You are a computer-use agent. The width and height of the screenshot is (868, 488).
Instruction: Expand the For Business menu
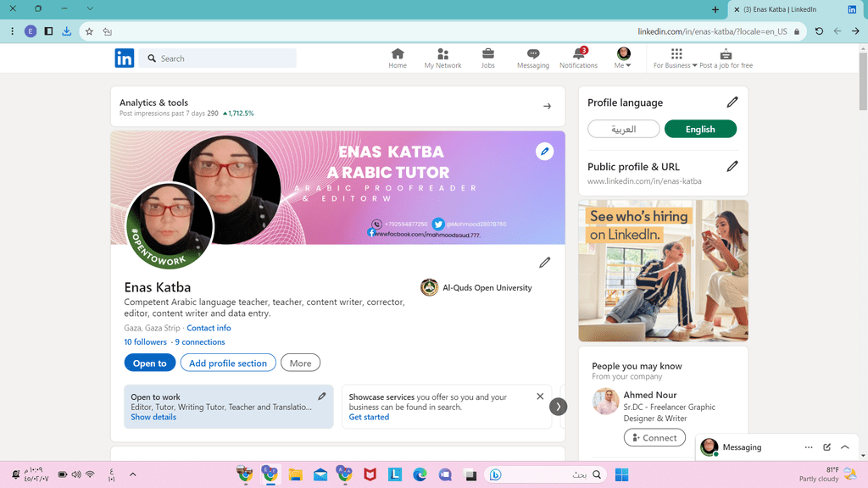(675, 58)
